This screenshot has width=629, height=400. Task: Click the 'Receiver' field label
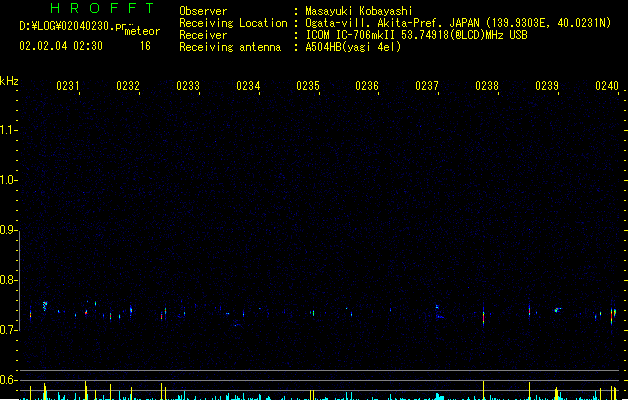click(x=203, y=35)
